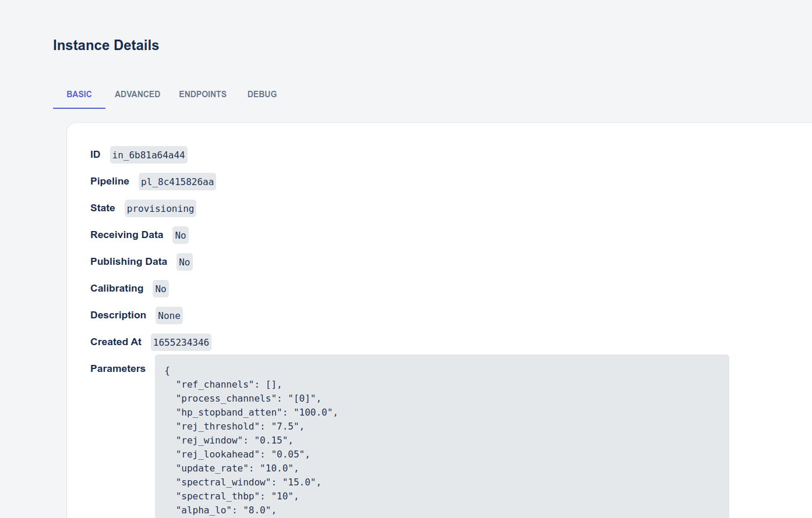Click the Receiving Data label

coord(126,235)
